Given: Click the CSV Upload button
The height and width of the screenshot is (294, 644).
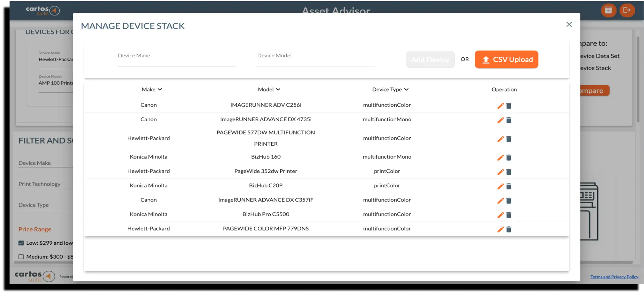Looking at the screenshot, I should pyautogui.click(x=506, y=59).
